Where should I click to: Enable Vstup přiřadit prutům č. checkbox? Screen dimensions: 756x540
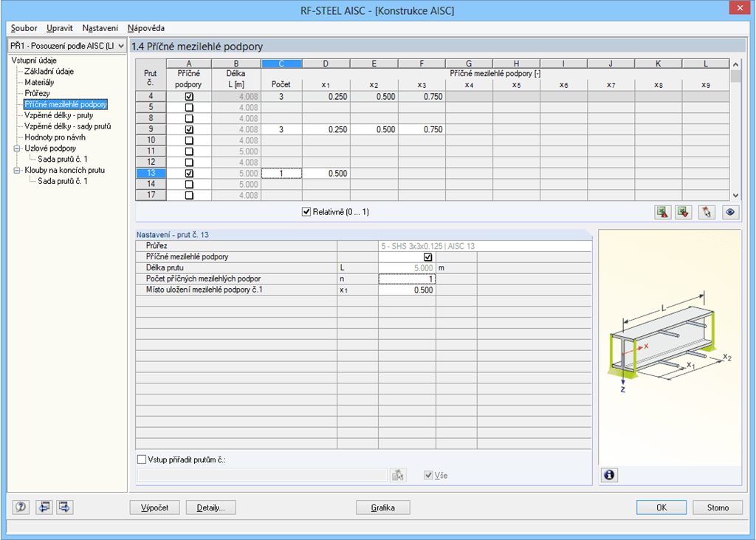(x=142, y=459)
